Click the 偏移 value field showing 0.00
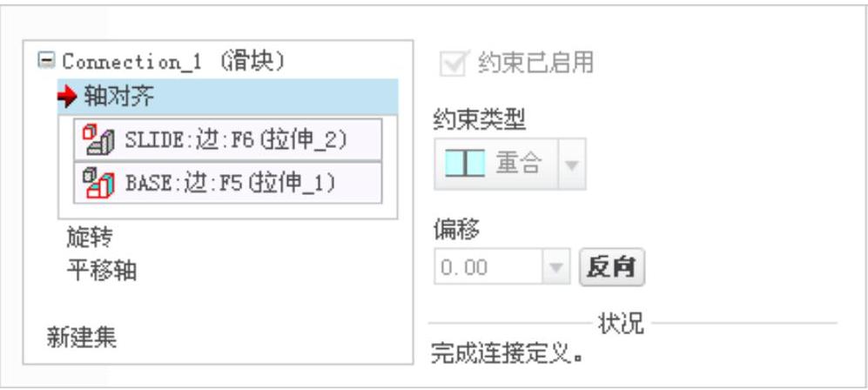The image size is (868, 390). coord(488,267)
